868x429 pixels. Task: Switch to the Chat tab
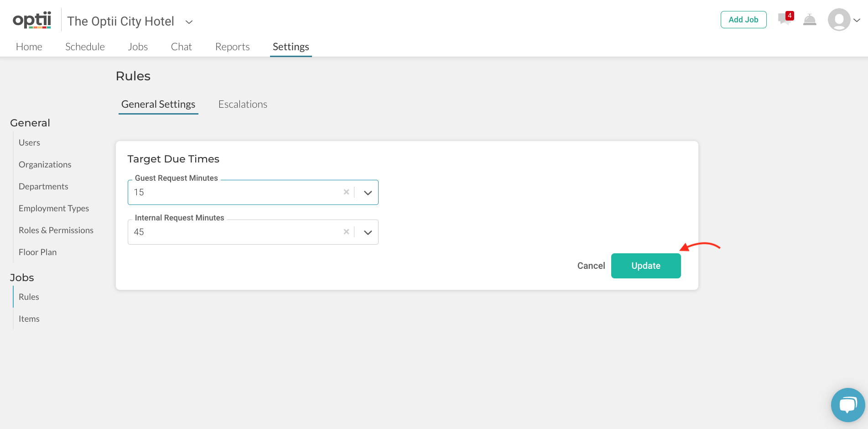181,47
